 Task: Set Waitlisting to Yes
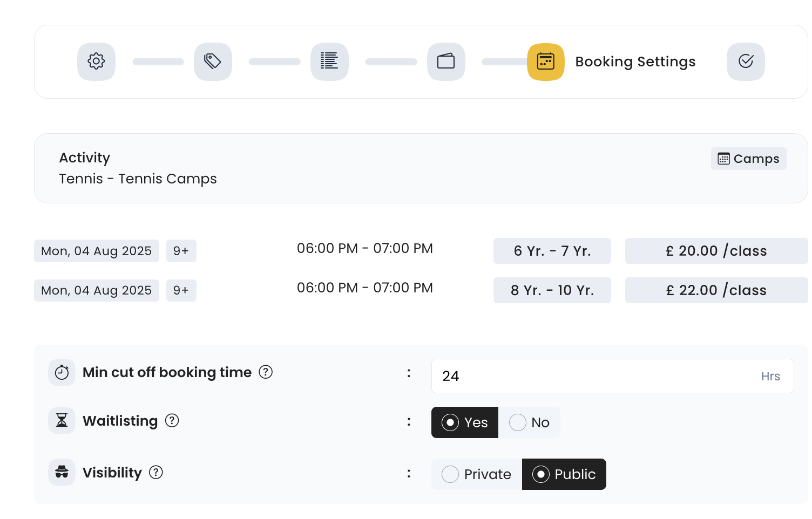click(x=465, y=422)
